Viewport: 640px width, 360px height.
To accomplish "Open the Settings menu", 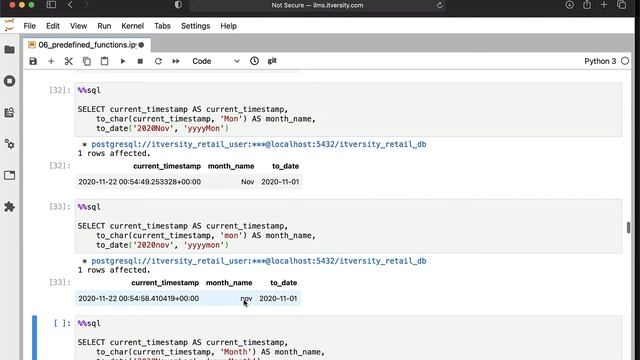I will pyautogui.click(x=196, y=26).
